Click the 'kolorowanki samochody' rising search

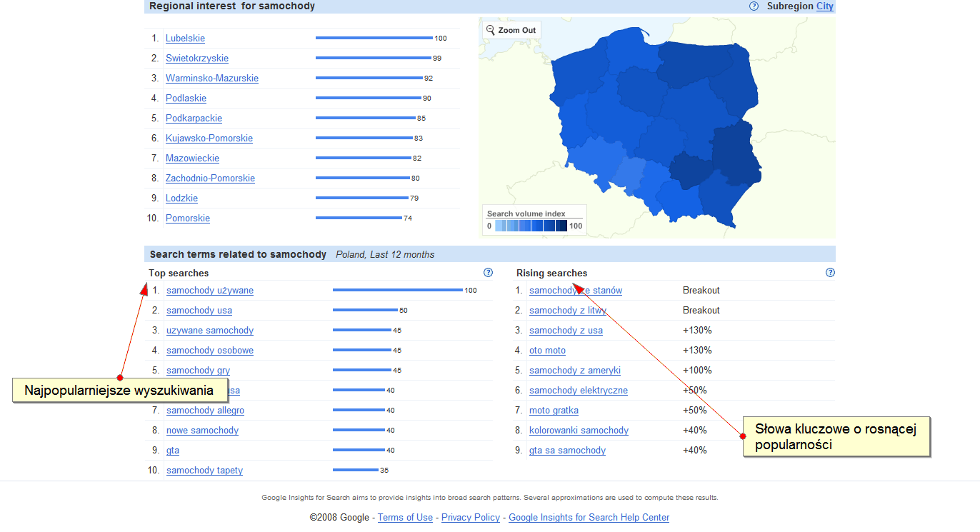click(x=579, y=431)
